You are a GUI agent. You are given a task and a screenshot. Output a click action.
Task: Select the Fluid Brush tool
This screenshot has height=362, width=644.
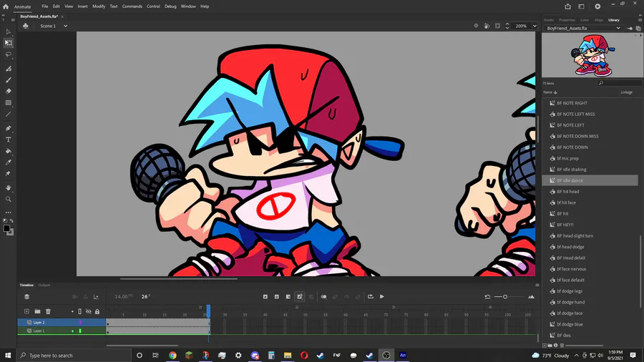tap(8, 69)
